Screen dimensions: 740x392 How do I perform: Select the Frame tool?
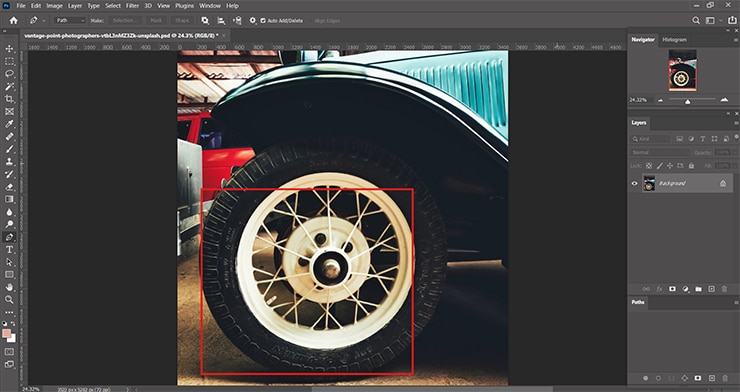click(9, 111)
